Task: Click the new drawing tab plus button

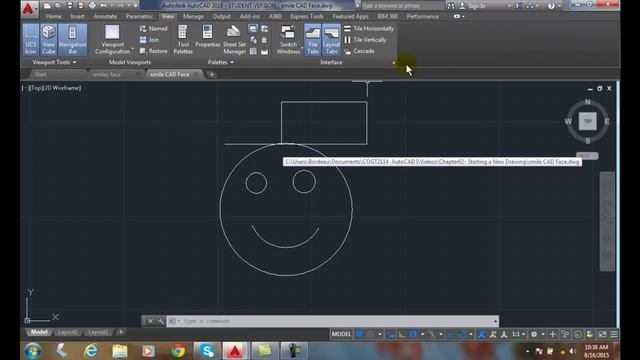Action: pyautogui.click(x=211, y=74)
